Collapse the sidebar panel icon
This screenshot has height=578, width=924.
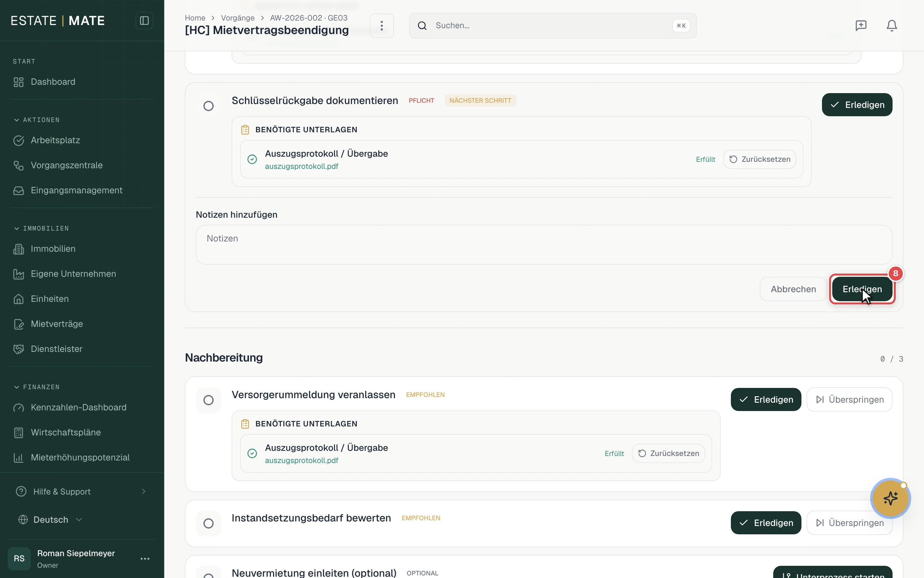coord(144,21)
